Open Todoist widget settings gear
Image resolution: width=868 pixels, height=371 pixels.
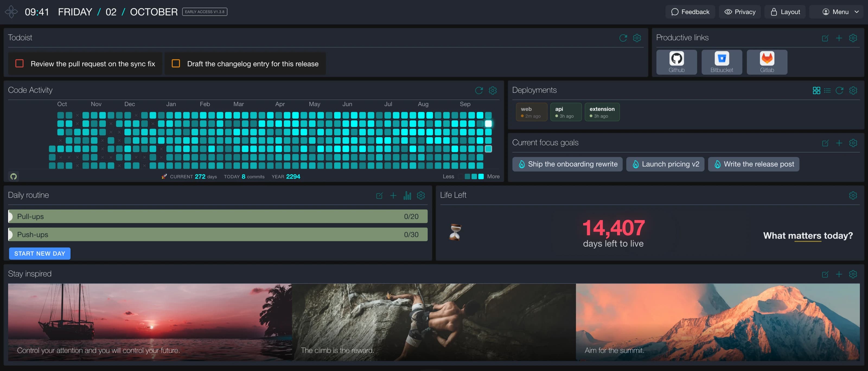(637, 38)
